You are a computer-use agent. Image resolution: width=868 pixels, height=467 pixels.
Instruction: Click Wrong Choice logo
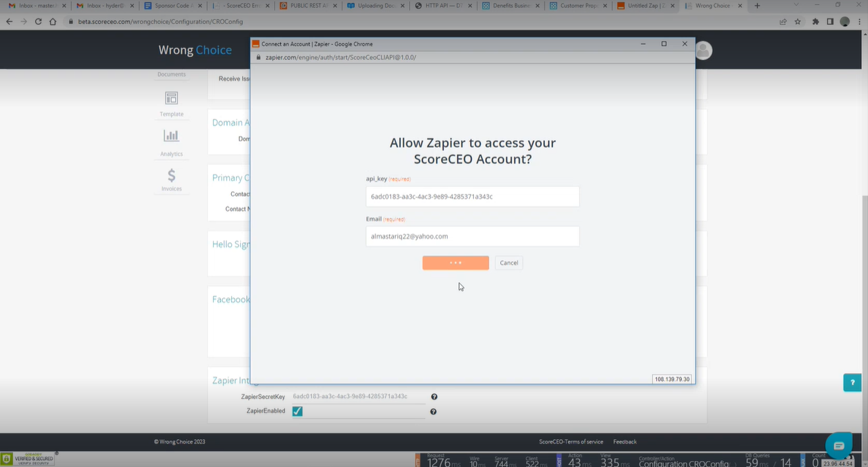tap(195, 50)
